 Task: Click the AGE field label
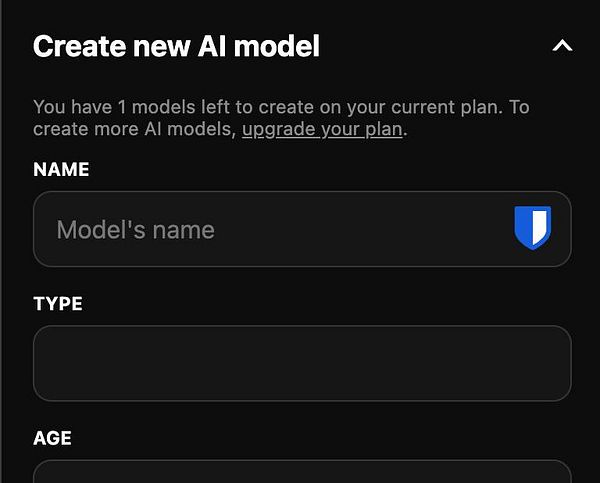[x=52, y=438]
